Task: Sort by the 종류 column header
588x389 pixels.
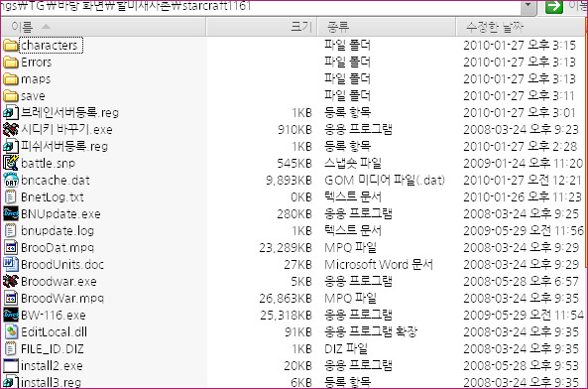Action: point(387,27)
